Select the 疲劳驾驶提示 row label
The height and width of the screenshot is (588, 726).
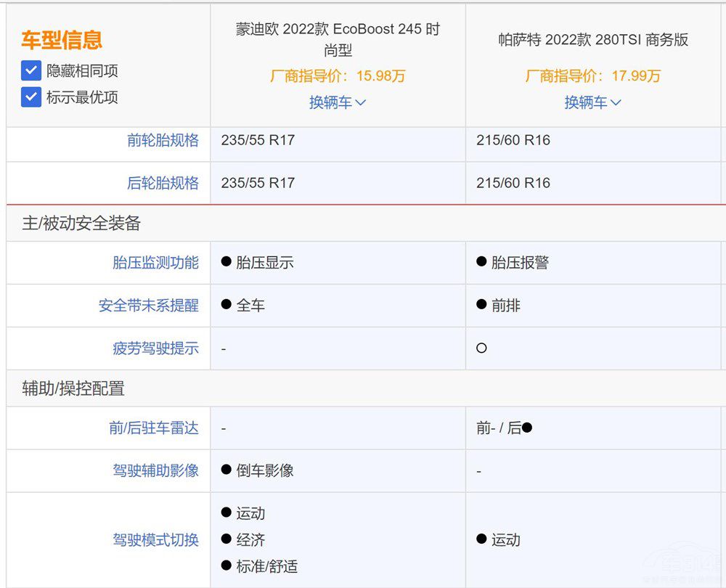click(155, 348)
